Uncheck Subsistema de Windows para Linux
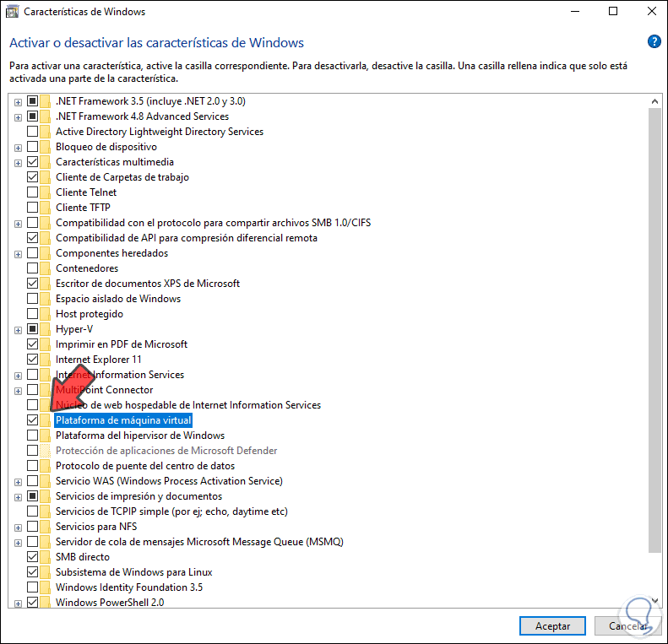The width and height of the screenshot is (668, 644). (32, 572)
